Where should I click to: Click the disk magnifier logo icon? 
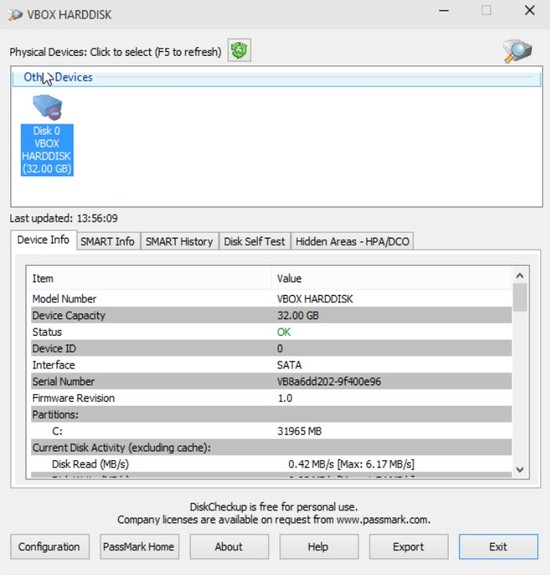pyautogui.click(x=517, y=51)
